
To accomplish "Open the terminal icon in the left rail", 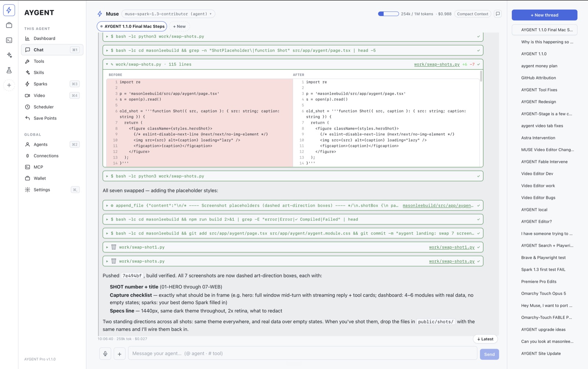I will tap(9, 40).
